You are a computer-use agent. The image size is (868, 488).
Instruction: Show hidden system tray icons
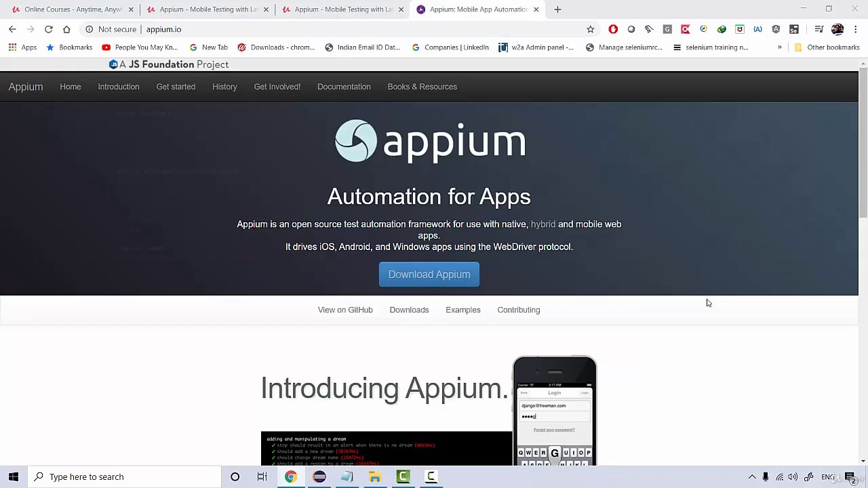click(x=752, y=477)
